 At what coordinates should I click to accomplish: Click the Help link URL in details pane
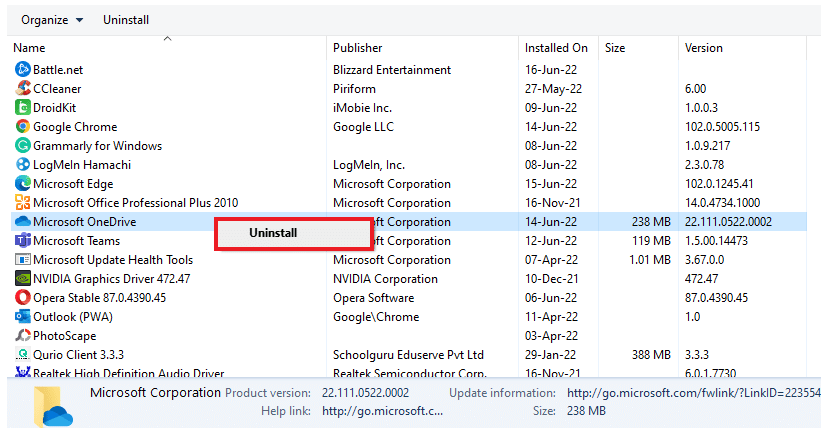click(x=382, y=411)
